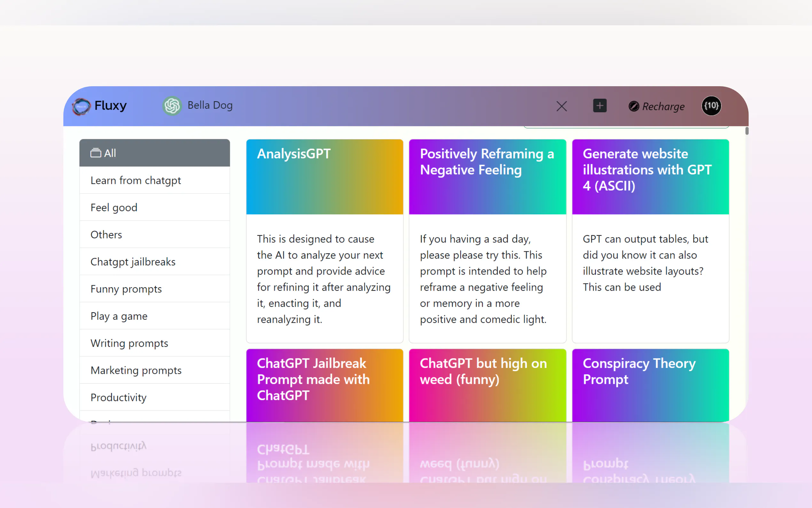Choose the Chatgpt jailbreaks category
The width and height of the screenshot is (812, 508).
(x=133, y=262)
